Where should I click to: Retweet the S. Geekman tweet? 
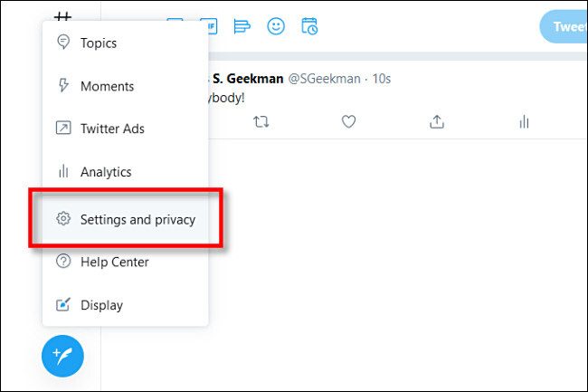coord(261,121)
